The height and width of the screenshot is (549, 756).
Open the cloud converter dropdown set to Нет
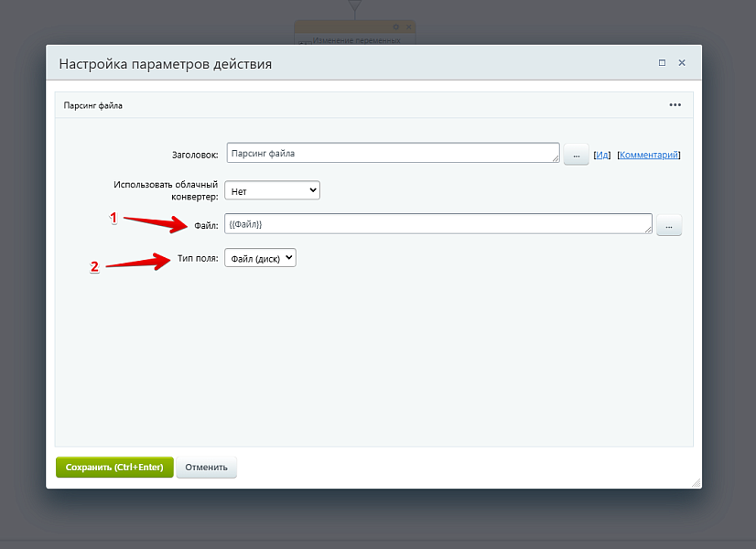click(272, 190)
